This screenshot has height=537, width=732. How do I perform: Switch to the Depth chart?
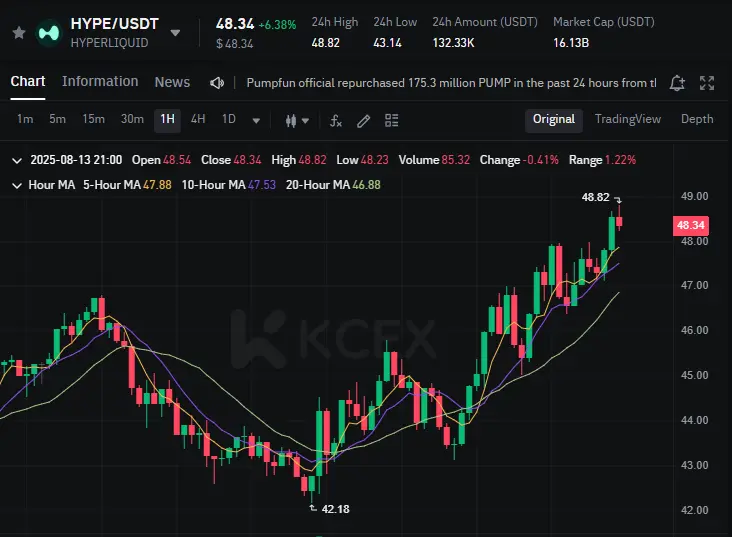tap(697, 120)
